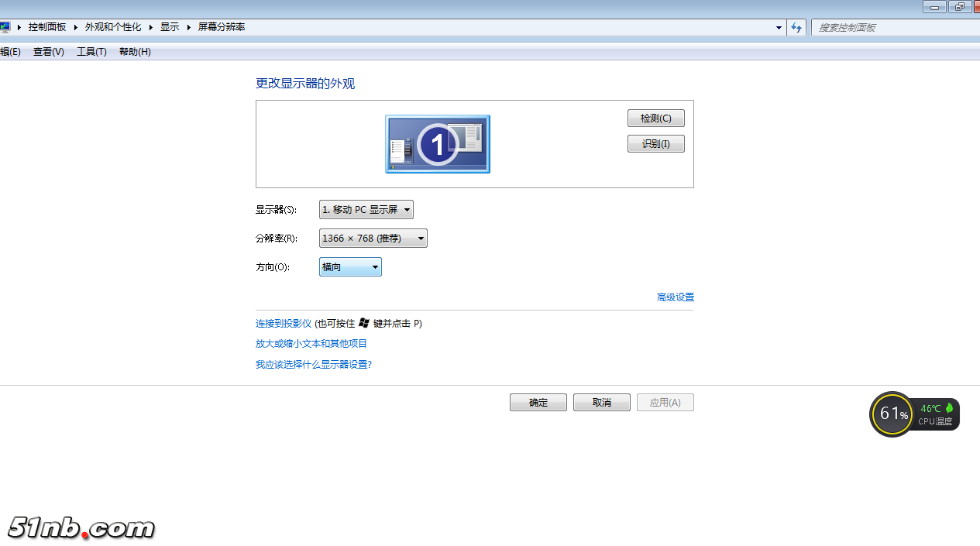Click the 连接到投影仪 link

pos(284,324)
